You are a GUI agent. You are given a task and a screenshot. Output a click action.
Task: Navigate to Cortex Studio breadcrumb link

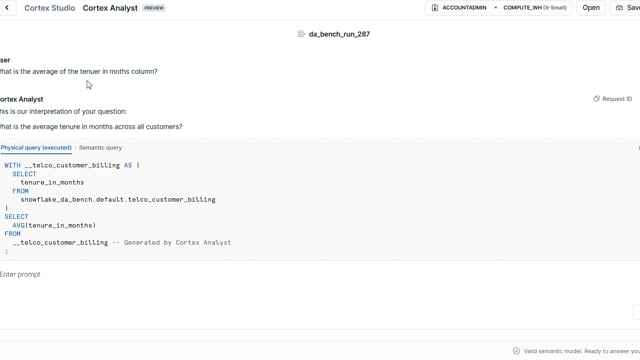click(50, 8)
